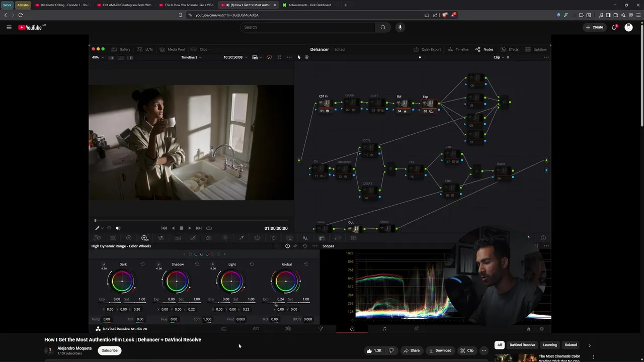This screenshot has height=362, width=644.
Task: Click the Global Exp slider value 0.24
Action: [x=280, y=299]
